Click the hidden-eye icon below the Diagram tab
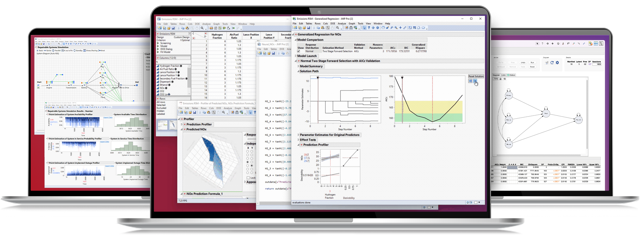The width and height of the screenshot is (644, 239). (x=505, y=79)
